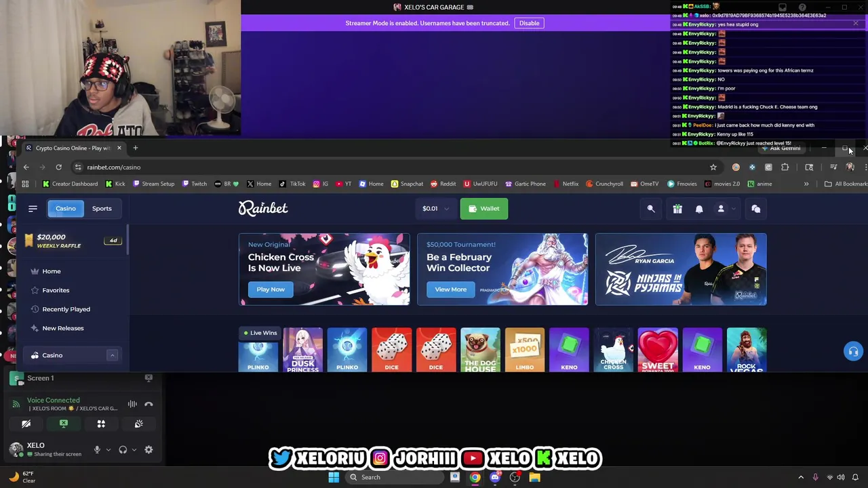Open Home in the sidebar
The width and height of the screenshot is (868, 488).
tap(52, 271)
